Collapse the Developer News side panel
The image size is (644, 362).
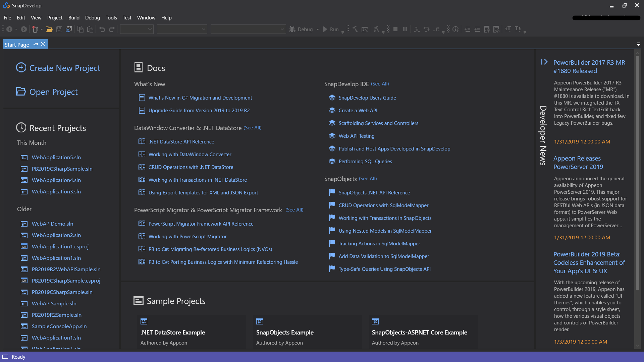pyautogui.click(x=544, y=62)
